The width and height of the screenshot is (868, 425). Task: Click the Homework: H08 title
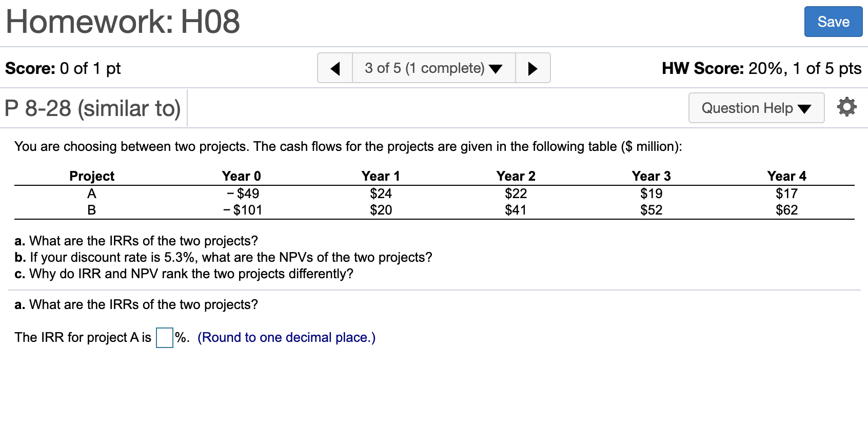122,22
